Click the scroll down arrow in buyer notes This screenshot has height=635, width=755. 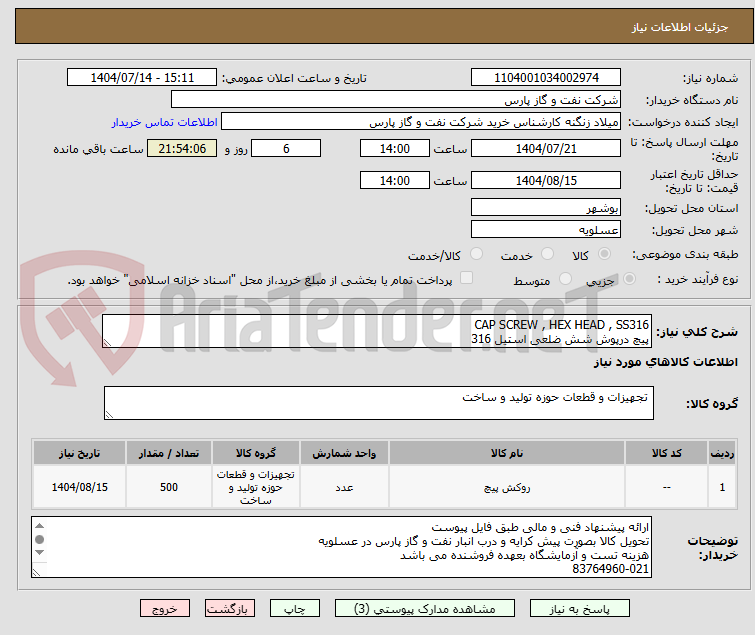point(39,552)
